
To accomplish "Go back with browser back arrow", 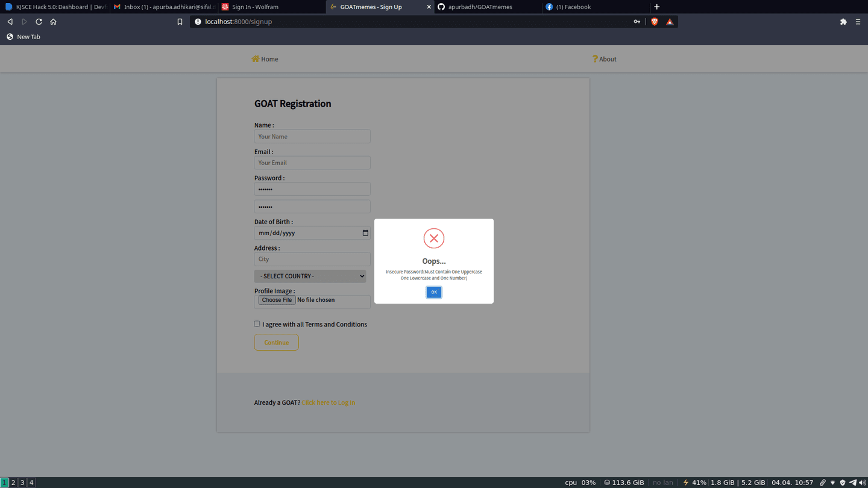I will [10, 22].
